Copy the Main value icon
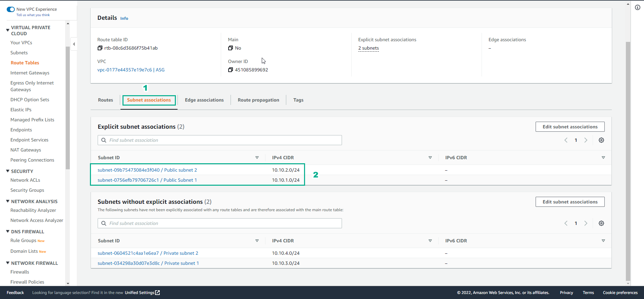 point(230,48)
